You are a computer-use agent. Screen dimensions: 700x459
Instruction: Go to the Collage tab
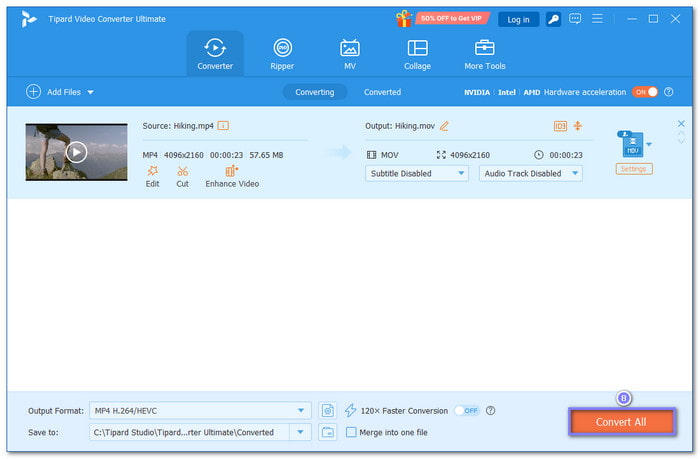pyautogui.click(x=417, y=54)
